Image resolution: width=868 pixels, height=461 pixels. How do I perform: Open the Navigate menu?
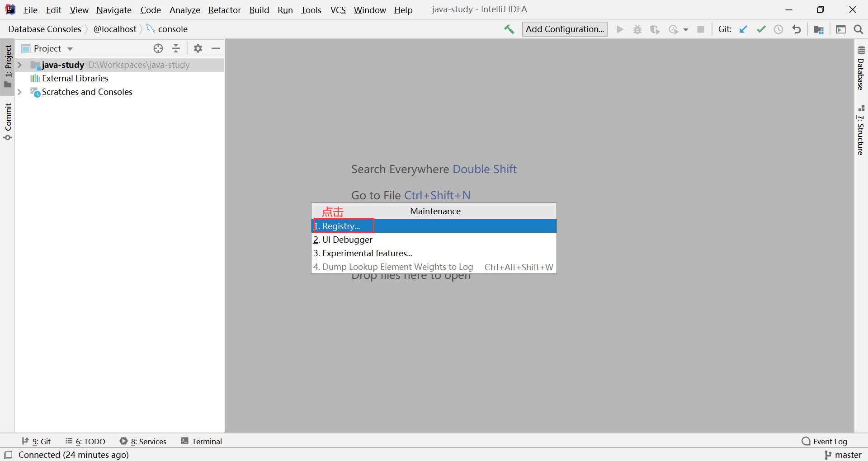pyautogui.click(x=113, y=9)
